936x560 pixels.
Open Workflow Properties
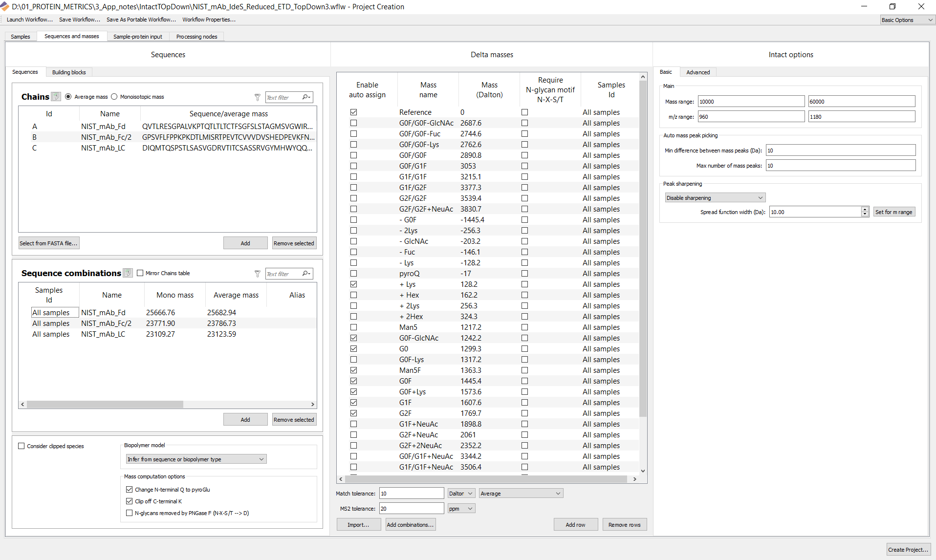(209, 20)
